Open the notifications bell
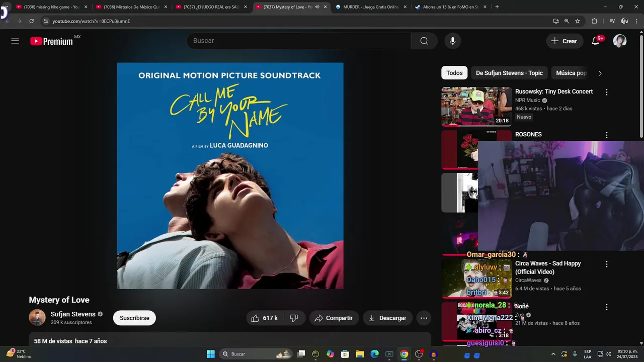This screenshot has height=362, width=644. tap(596, 41)
